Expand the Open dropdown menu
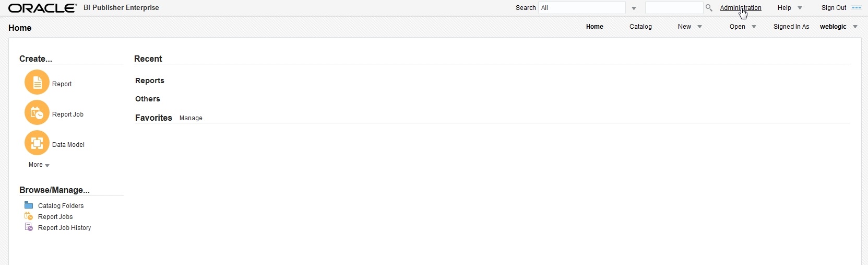The height and width of the screenshot is (265, 868). 743,27
